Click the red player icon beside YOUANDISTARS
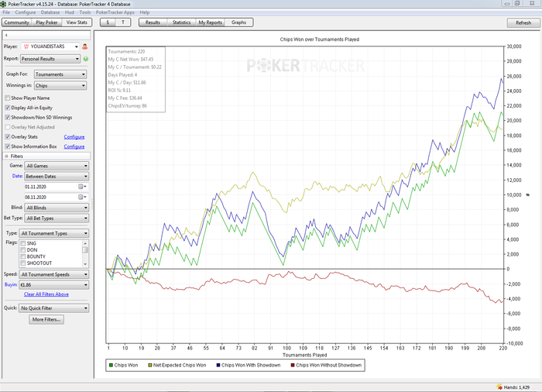Viewport: 542px width, 392px height. click(x=84, y=46)
